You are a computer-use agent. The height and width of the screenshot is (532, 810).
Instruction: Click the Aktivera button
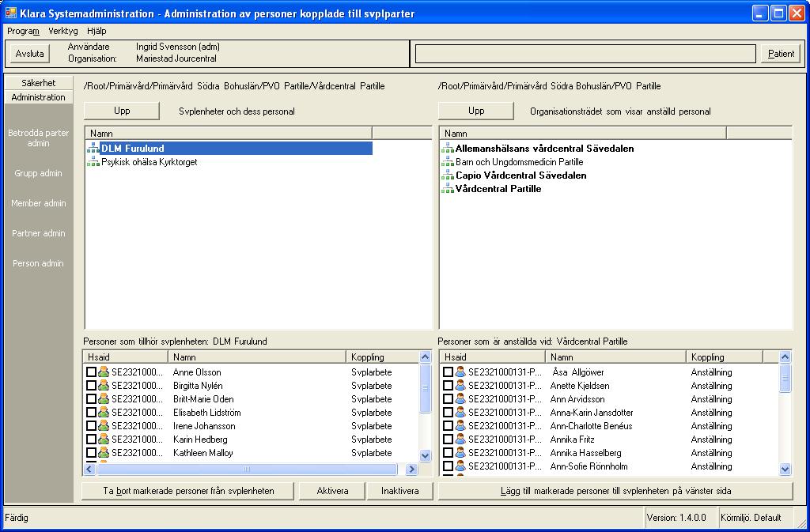332,491
